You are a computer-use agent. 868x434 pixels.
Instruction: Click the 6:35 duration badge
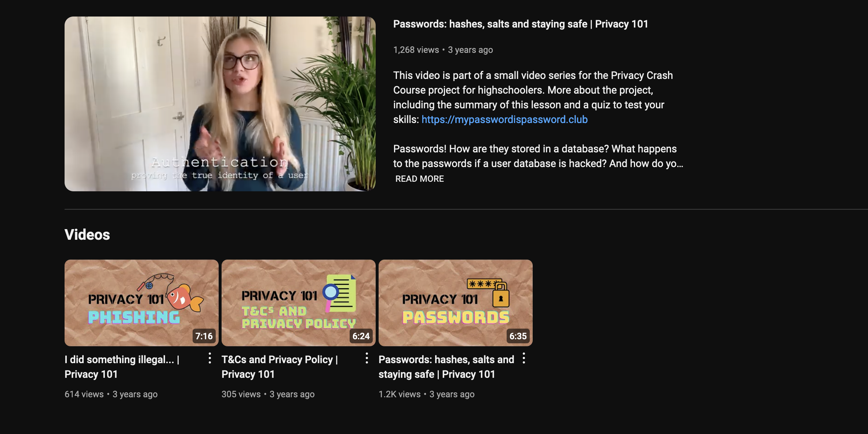[x=518, y=336]
